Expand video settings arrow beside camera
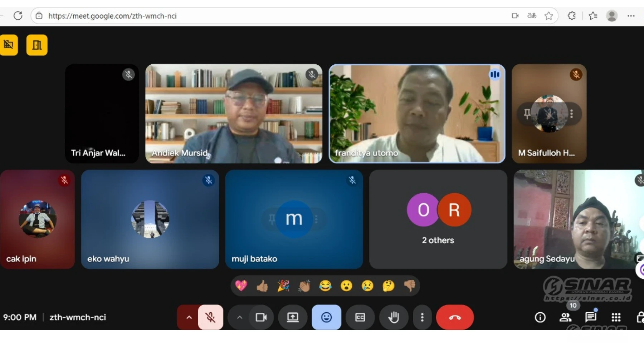Screen dimensions: 644x362 pos(240,317)
